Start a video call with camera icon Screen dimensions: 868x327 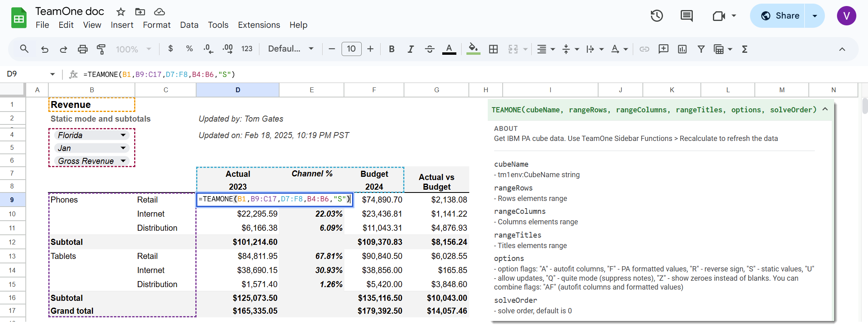point(719,16)
